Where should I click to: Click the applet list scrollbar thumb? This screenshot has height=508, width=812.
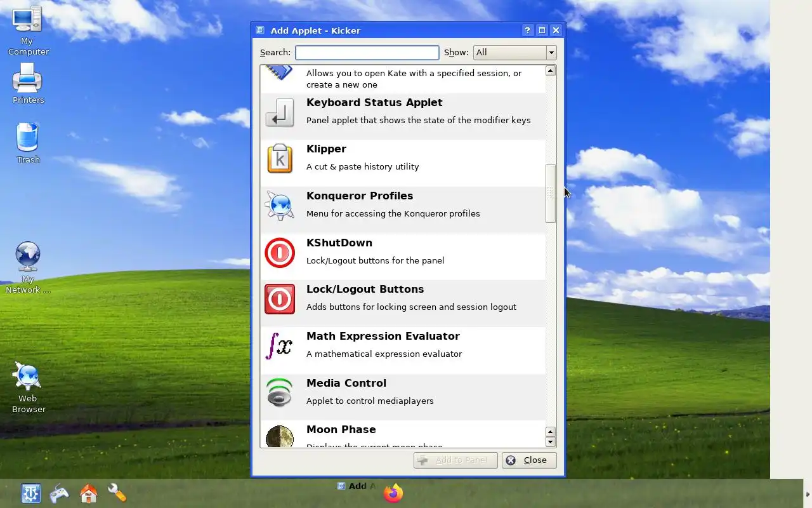[x=551, y=194]
